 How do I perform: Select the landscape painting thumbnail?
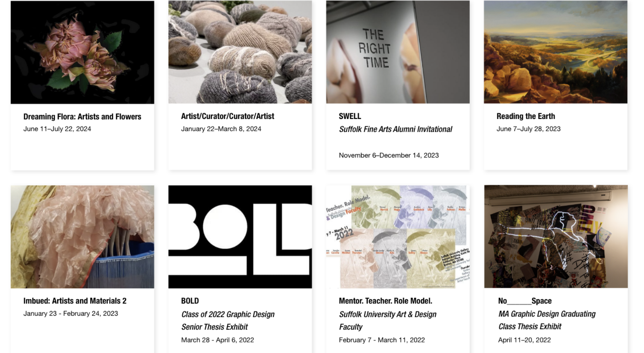556,52
